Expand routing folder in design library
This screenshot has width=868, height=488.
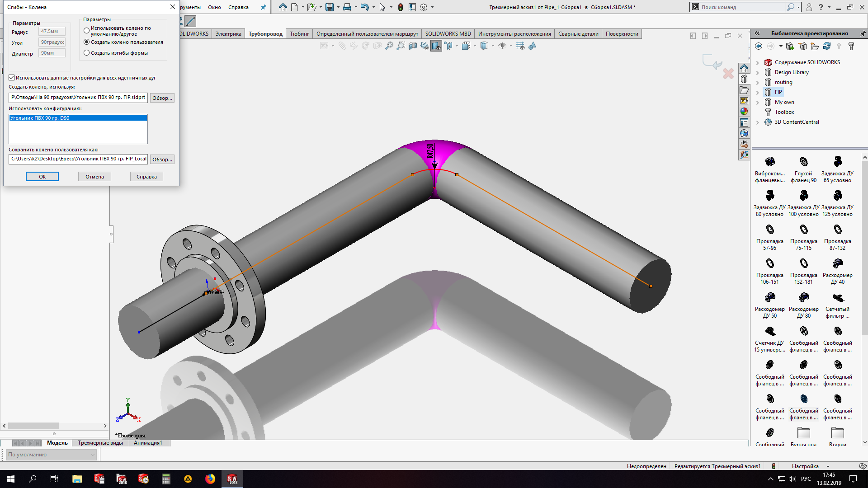click(x=758, y=82)
